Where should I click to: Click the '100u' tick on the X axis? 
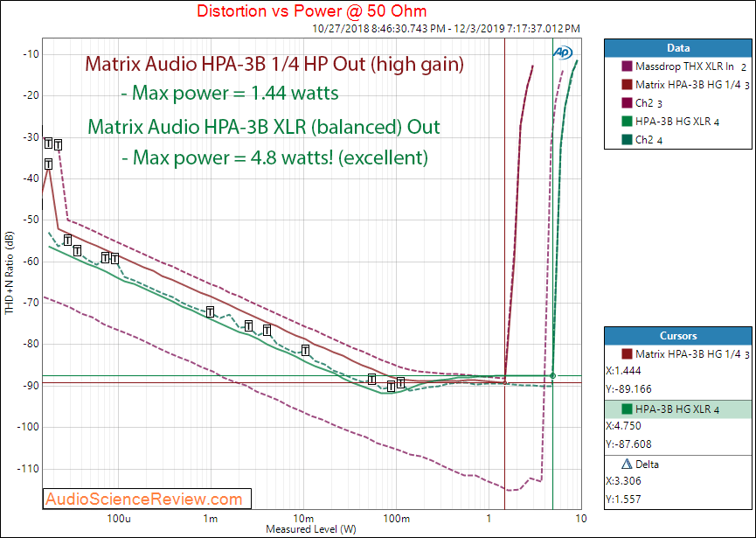(119, 519)
